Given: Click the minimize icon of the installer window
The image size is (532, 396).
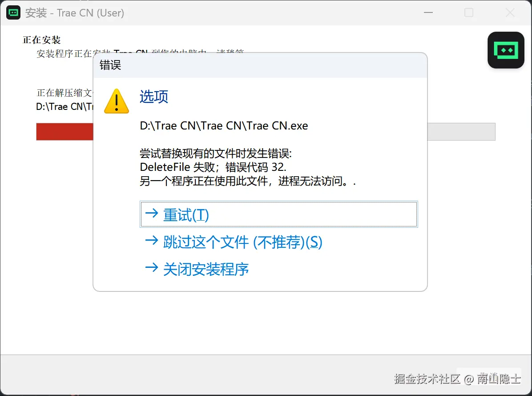Looking at the screenshot, I should coord(428,12).
